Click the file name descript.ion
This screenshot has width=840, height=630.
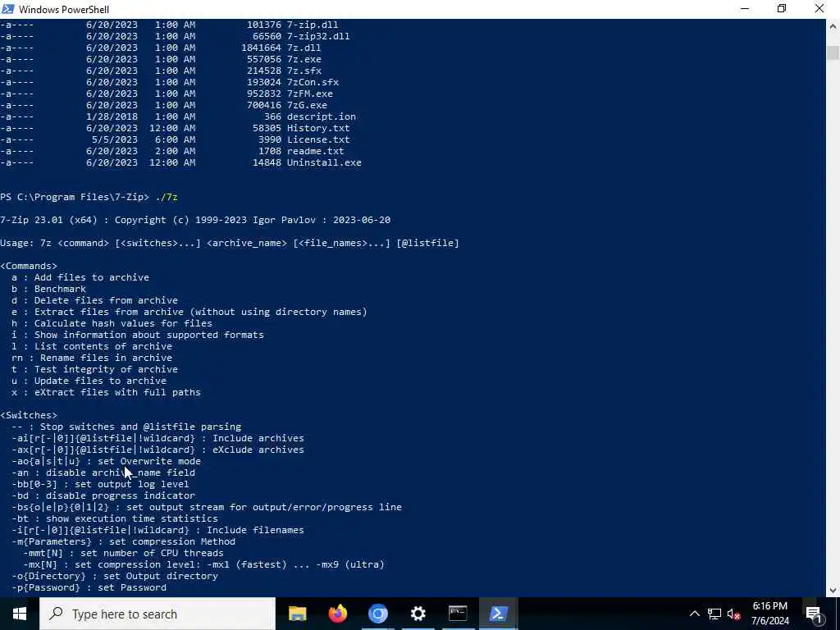[321, 116]
